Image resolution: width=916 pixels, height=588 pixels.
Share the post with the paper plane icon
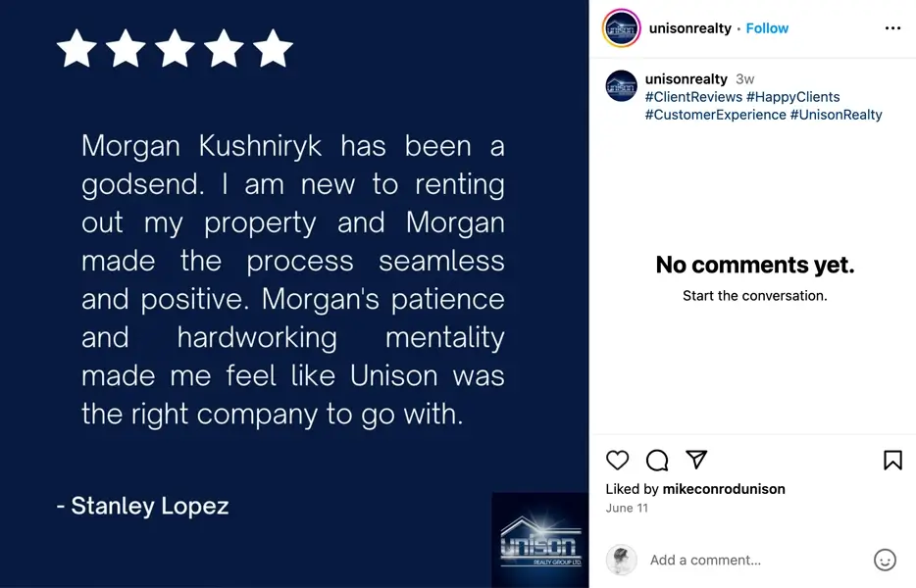(696, 460)
